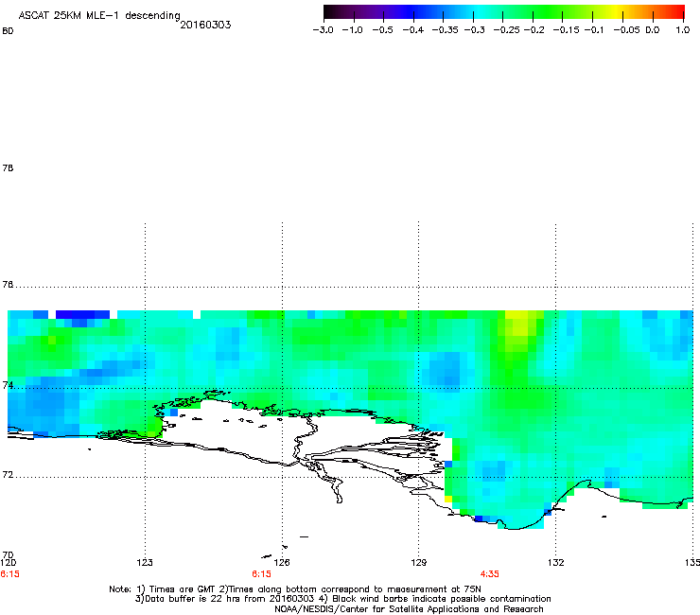700x615 pixels.
Task: Click the color scale label '-0.4'
Action: point(413,30)
